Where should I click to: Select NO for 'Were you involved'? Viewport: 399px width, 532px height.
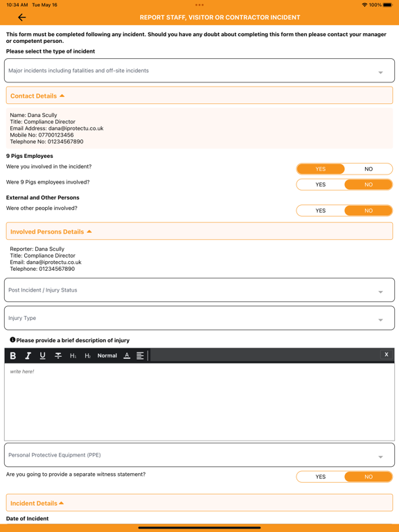pyautogui.click(x=369, y=169)
